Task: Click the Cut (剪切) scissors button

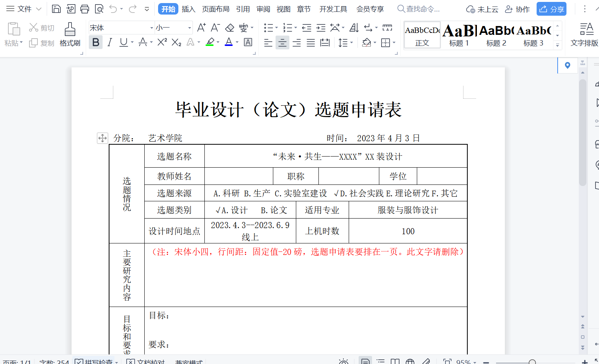Action: (42, 28)
